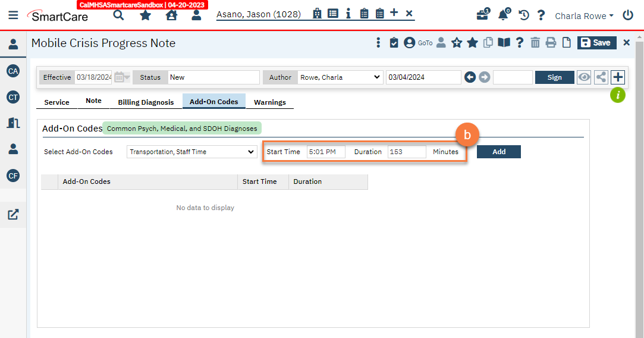
Task: Open the CA sidebar icon
Action: click(13, 71)
